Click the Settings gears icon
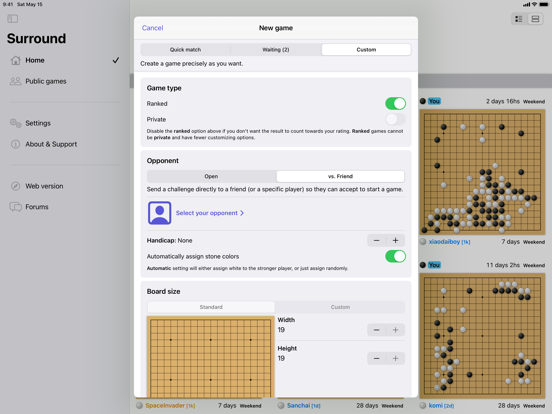The height and width of the screenshot is (414, 552). pos(15,123)
